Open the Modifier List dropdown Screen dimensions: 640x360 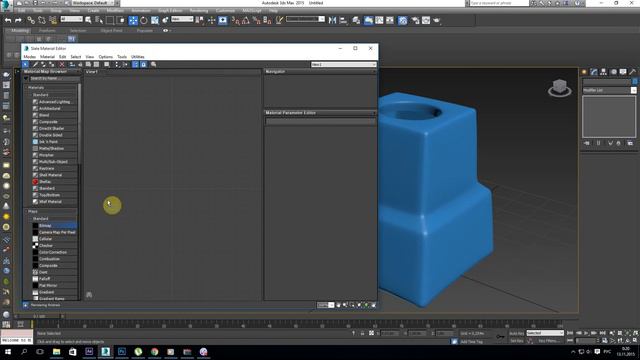click(x=609, y=90)
